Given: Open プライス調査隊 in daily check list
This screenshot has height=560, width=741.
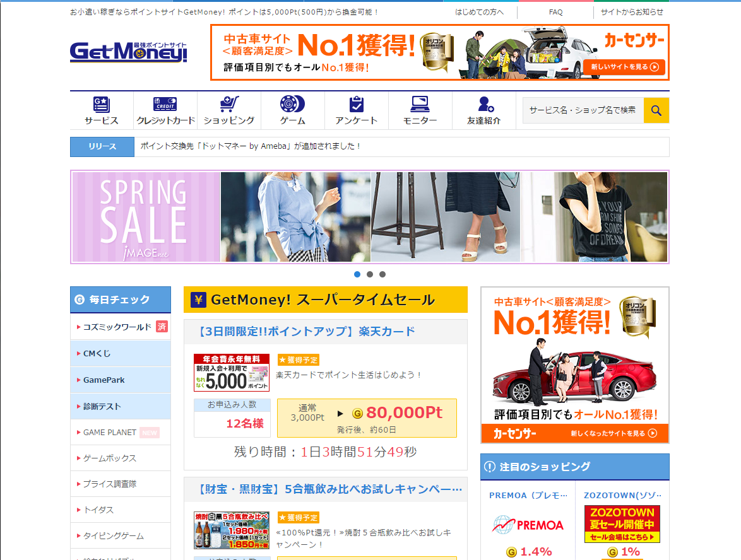Looking at the screenshot, I should pos(110,484).
